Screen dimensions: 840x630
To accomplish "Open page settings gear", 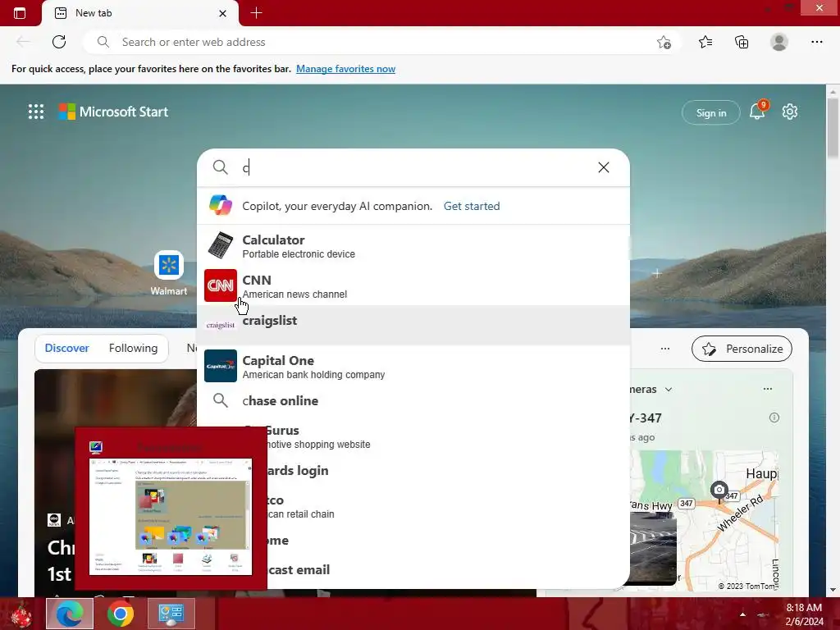I will tap(790, 112).
